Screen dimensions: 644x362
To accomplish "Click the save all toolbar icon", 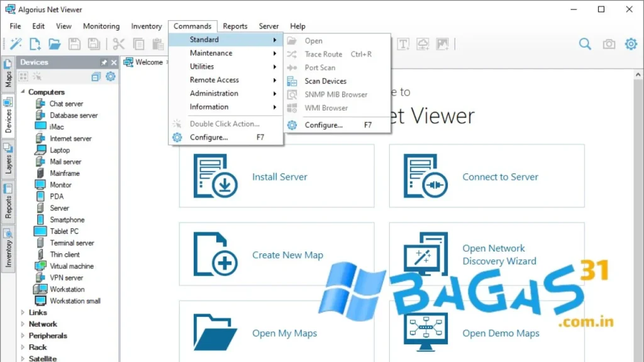I will [94, 44].
